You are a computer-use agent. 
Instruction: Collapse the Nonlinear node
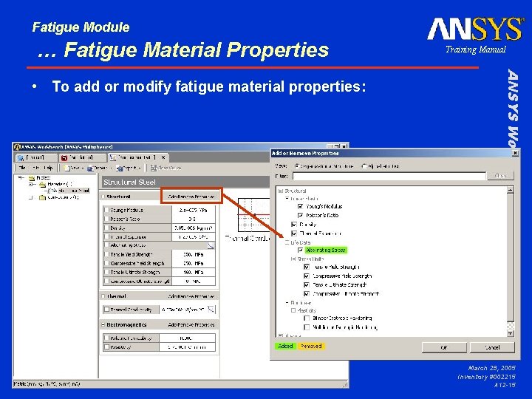[287, 302]
